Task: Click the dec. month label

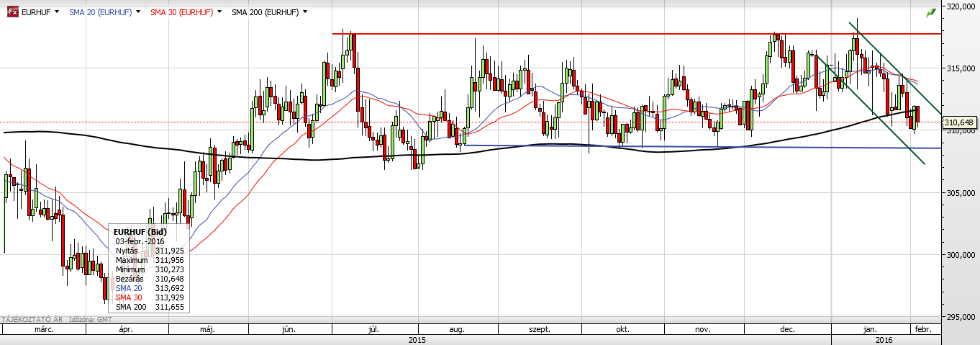Action: click(x=786, y=329)
